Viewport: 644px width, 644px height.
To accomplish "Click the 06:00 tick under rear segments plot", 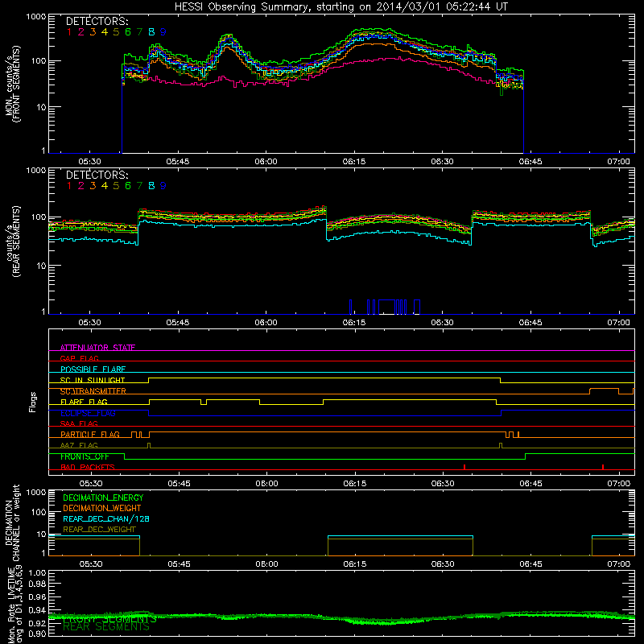I will [266, 323].
